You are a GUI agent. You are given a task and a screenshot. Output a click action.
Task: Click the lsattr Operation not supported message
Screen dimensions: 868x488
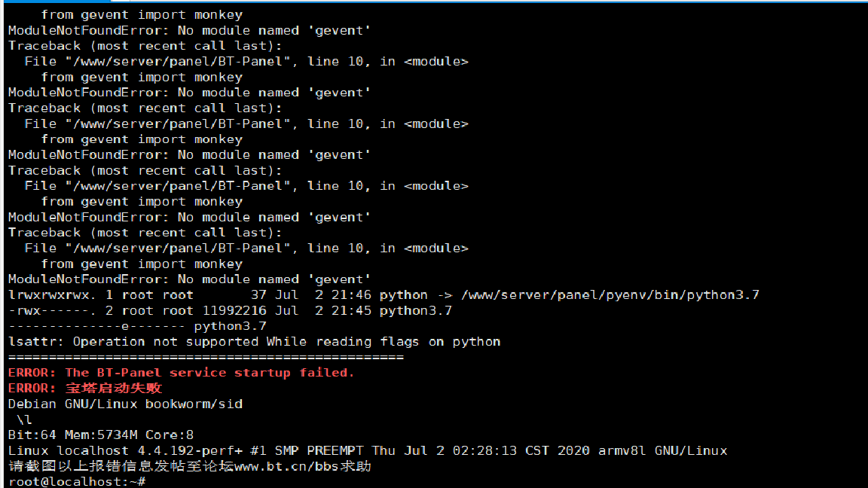point(254,342)
